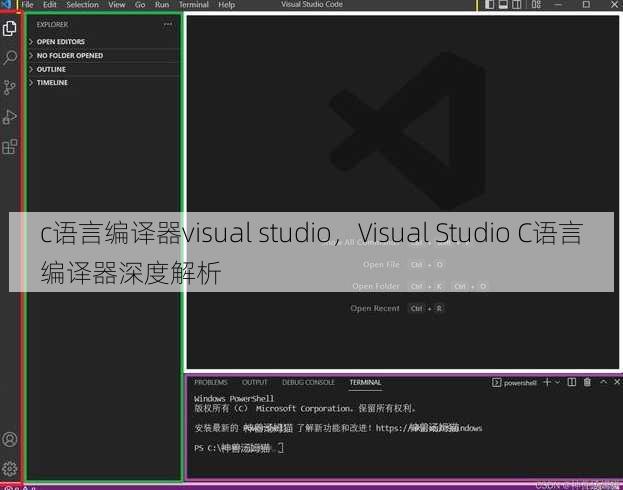
Task: Expand the Open Editors section
Action: click(103, 42)
